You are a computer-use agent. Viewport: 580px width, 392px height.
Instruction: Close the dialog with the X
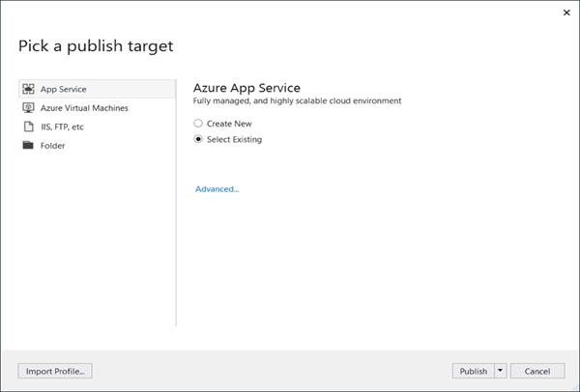[566, 13]
